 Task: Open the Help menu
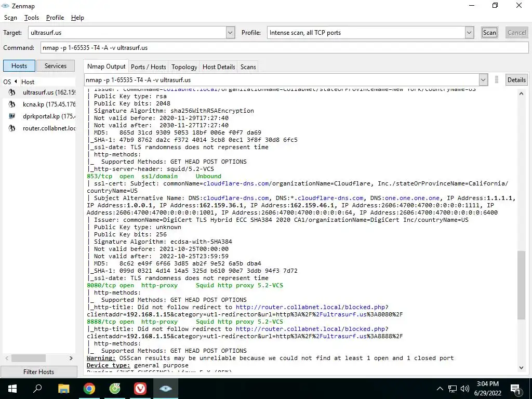point(77,18)
